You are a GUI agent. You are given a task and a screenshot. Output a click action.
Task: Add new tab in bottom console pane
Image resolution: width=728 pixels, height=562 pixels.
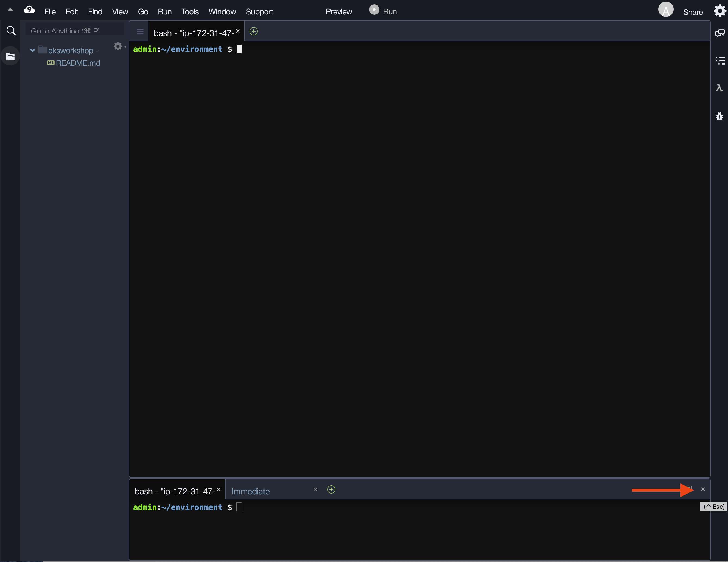[331, 489]
